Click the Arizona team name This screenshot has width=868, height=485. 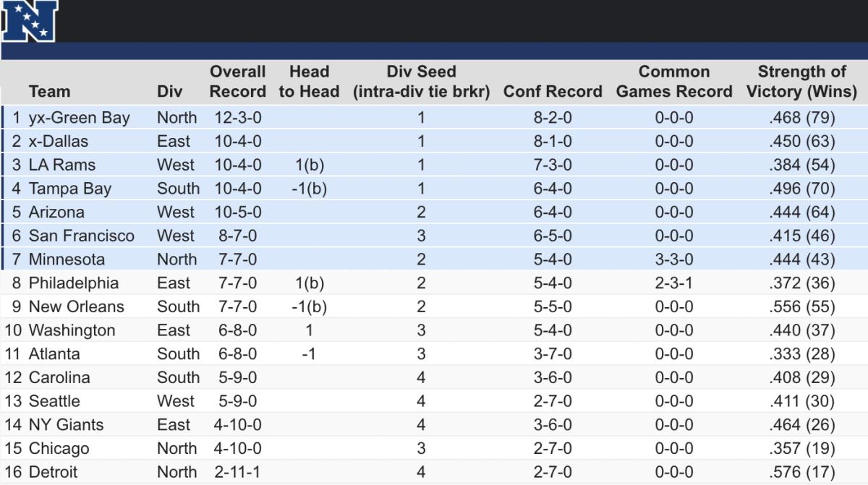[x=56, y=213]
